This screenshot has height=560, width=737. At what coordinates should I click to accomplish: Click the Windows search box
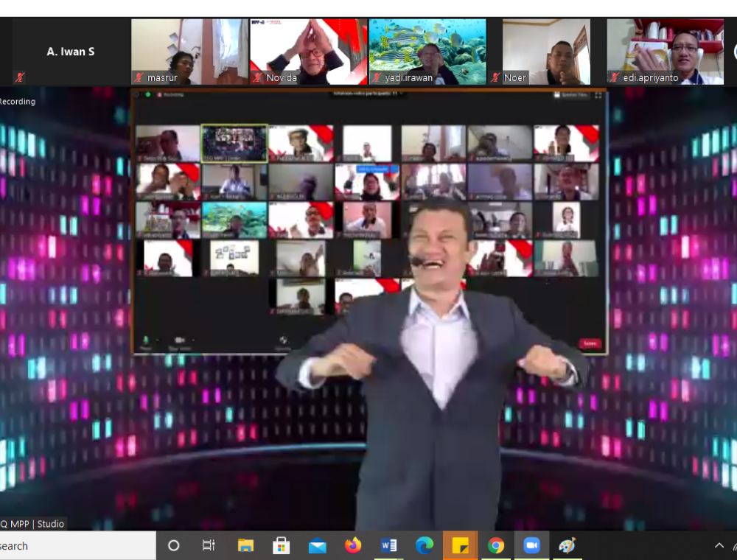(74, 546)
